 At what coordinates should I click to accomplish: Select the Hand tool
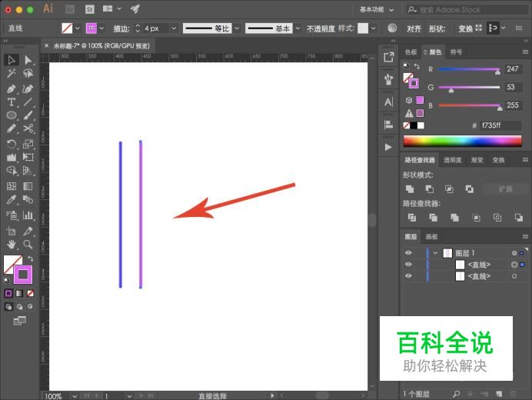point(12,245)
